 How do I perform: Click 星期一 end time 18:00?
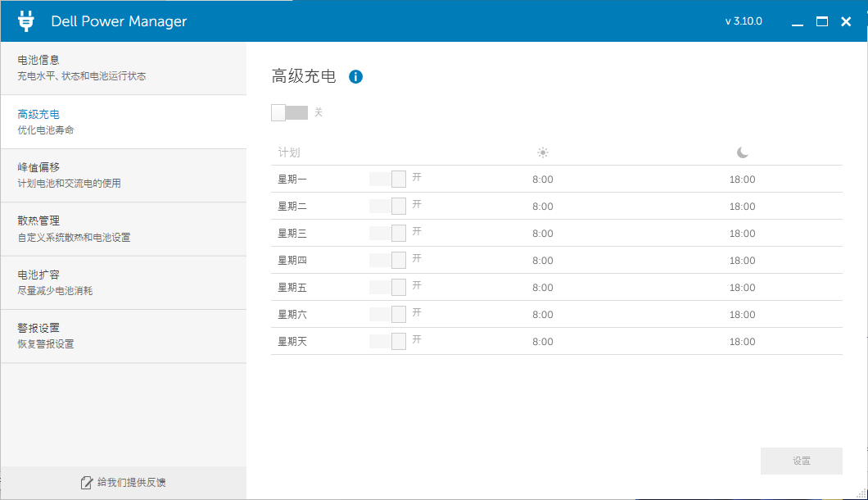743,180
